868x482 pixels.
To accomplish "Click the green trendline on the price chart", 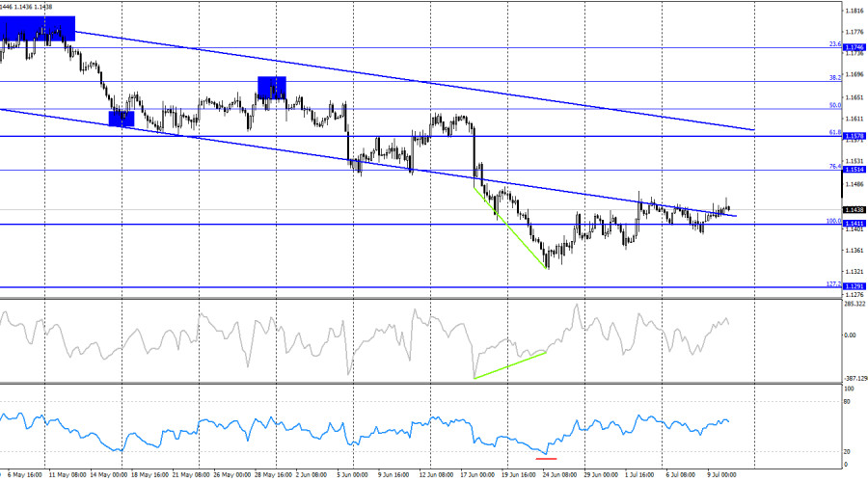I will tap(510, 228).
